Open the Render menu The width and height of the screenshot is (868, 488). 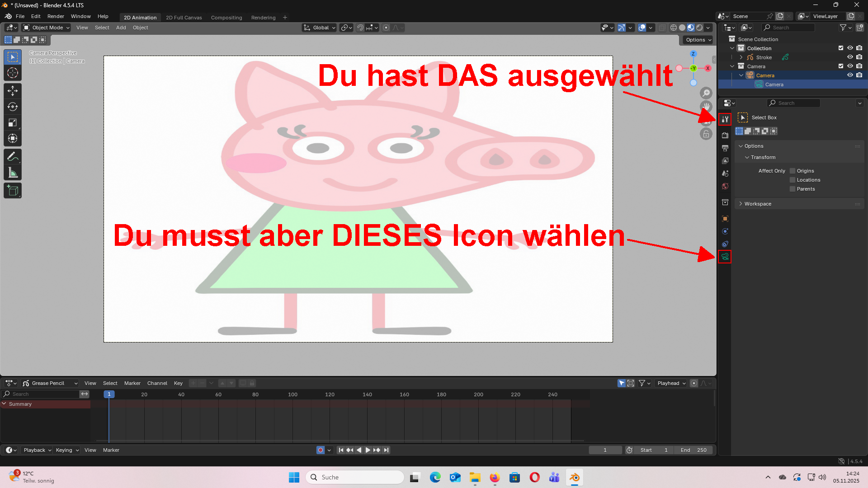tap(56, 16)
